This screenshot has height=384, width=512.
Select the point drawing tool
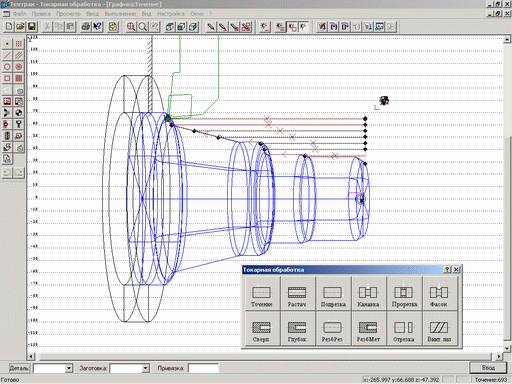pyautogui.click(x=7, y=44)
